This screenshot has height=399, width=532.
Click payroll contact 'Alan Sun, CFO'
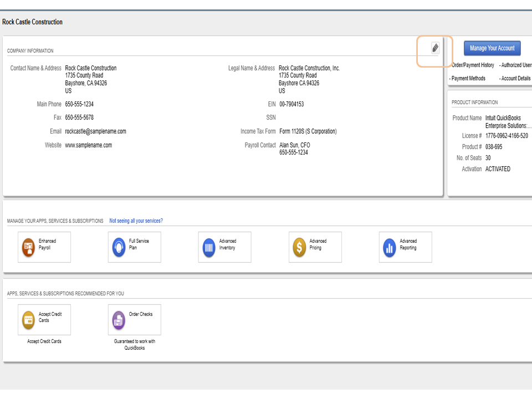pyautogui.click(x=294, y=145)
